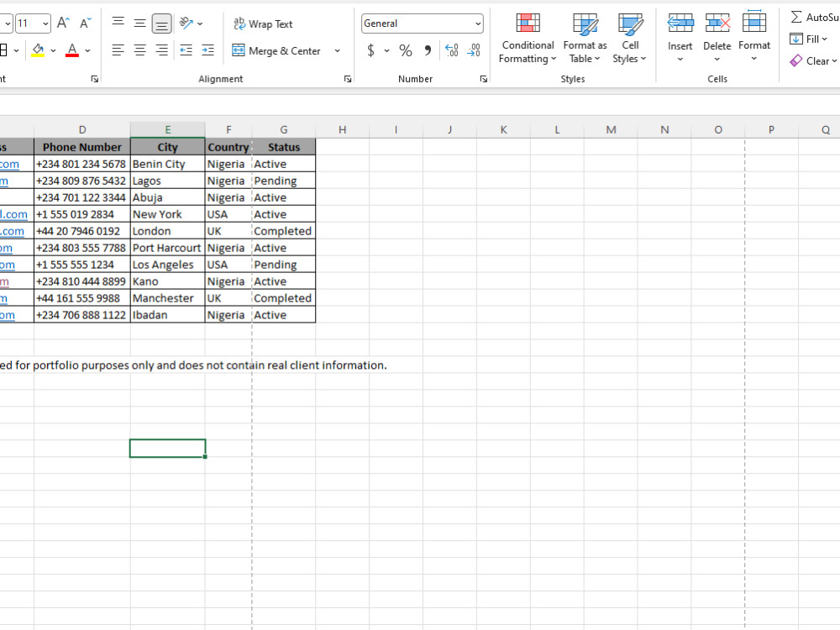Select the Phone Number header cell

82,147
